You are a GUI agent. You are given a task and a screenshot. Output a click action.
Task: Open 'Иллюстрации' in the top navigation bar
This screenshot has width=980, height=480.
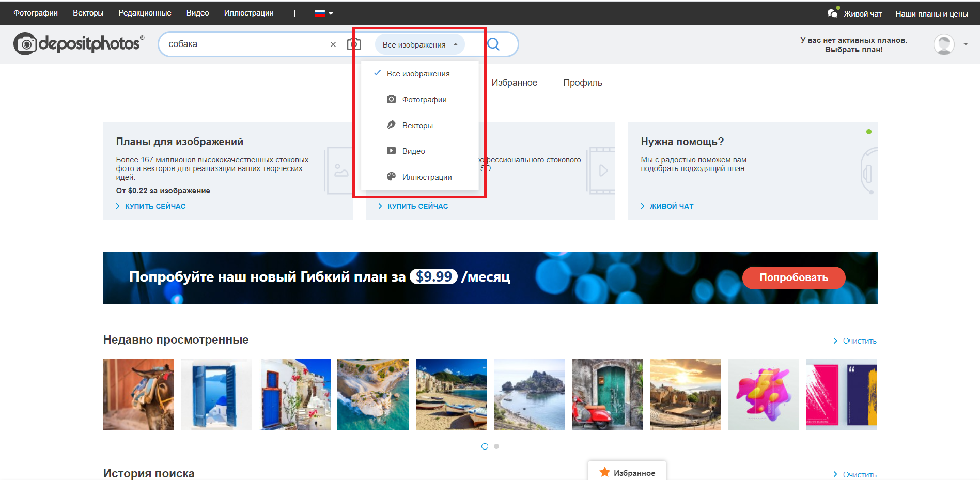(x=249, y=13)
